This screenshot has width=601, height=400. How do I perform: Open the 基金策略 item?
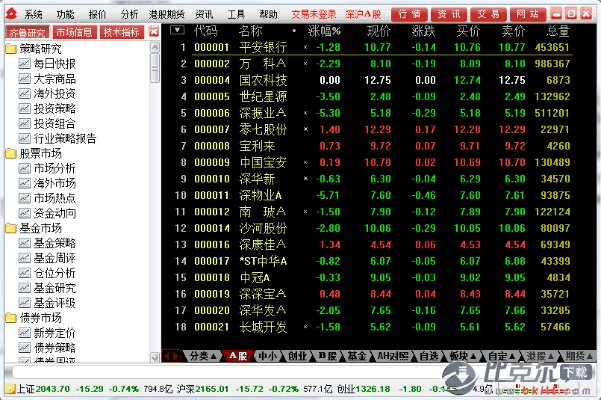tap(47, 243)
